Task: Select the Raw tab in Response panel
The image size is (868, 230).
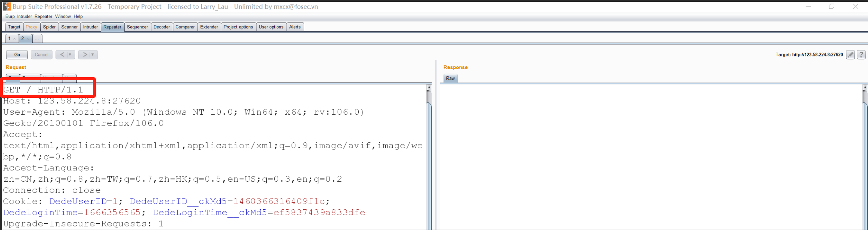Action: point(450,79)
